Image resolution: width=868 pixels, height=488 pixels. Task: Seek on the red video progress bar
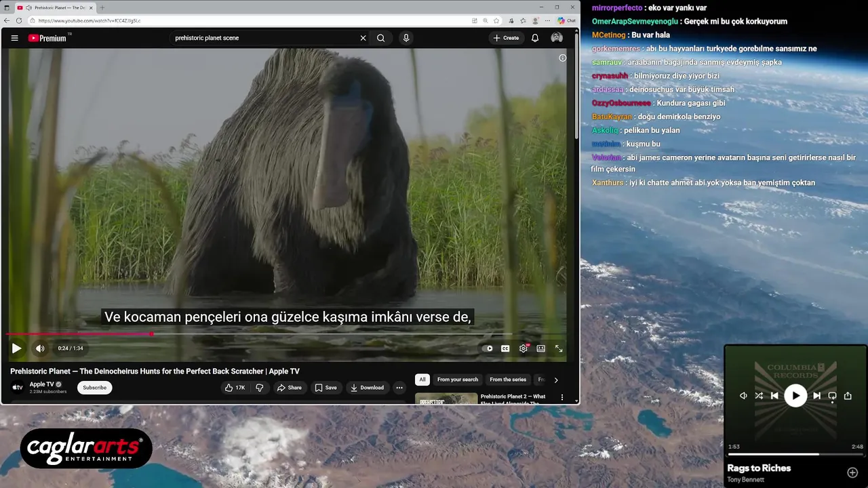click(x=286, y=334)
